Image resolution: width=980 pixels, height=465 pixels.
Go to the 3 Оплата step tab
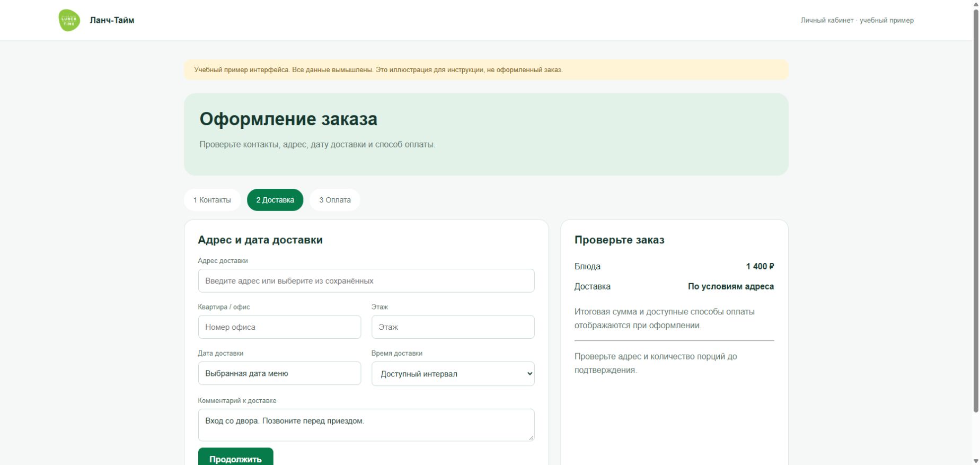335,200
